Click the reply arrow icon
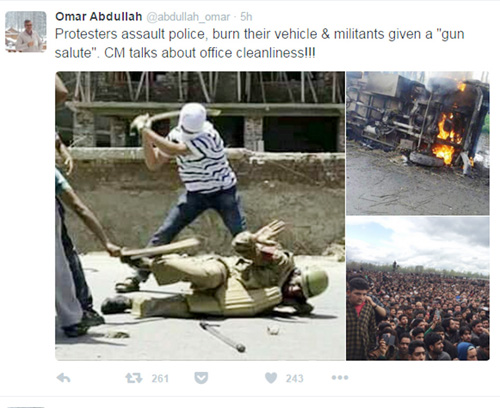The width and height of the screenshot is (500, 408). coord(63,378)
